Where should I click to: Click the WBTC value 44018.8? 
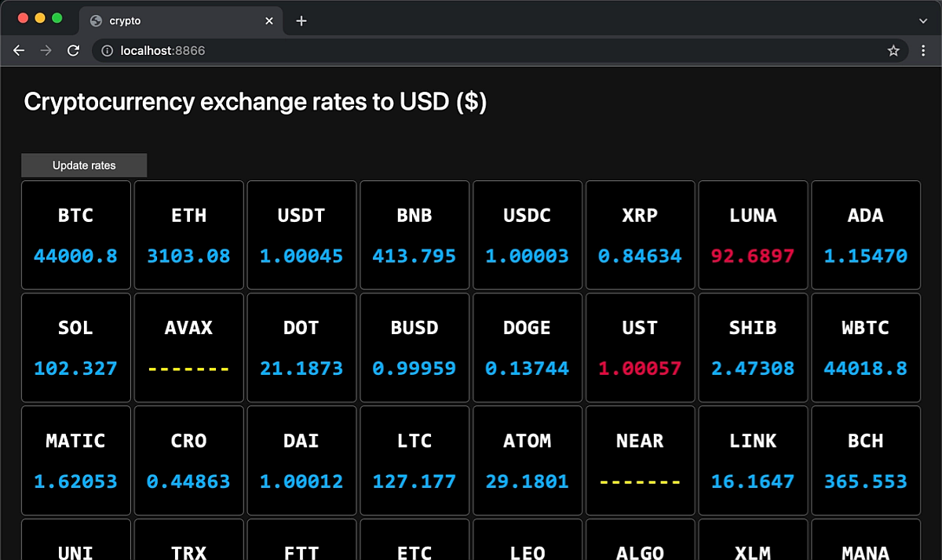pyautogui.click(x=866, y=369)
